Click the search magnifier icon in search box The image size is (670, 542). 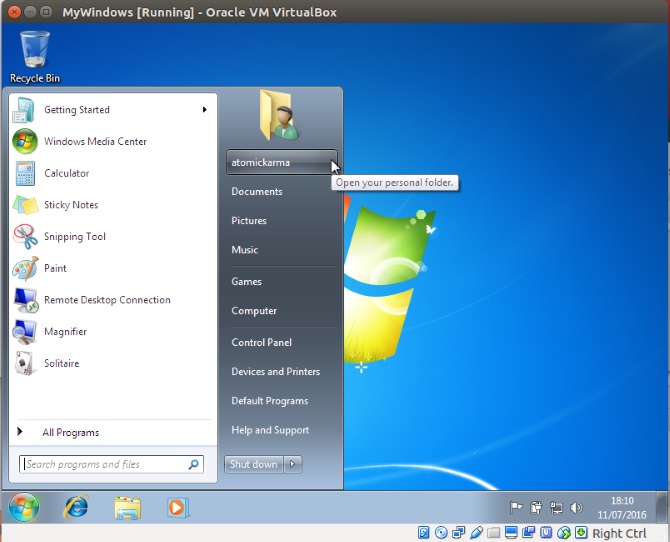(x=194, y=464)
